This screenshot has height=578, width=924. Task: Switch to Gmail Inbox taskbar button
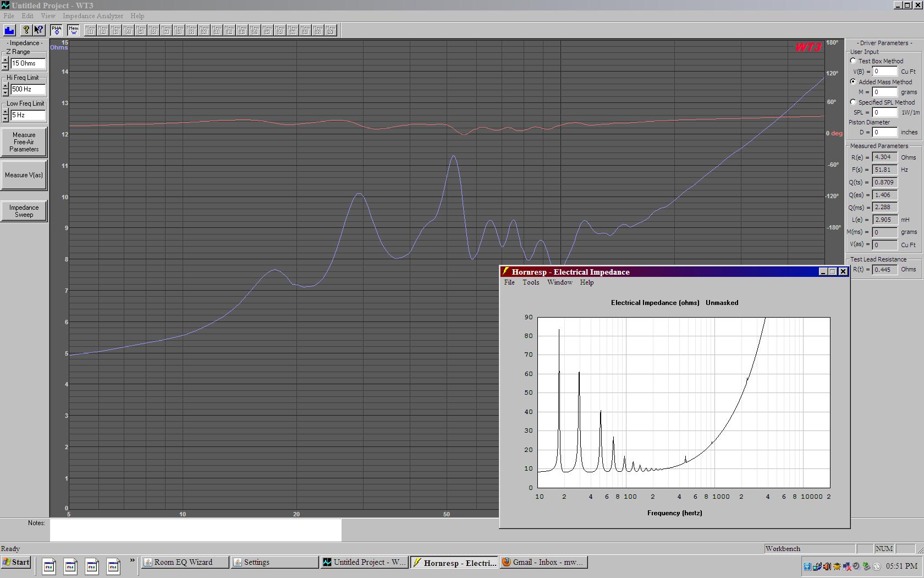(544, 562)
